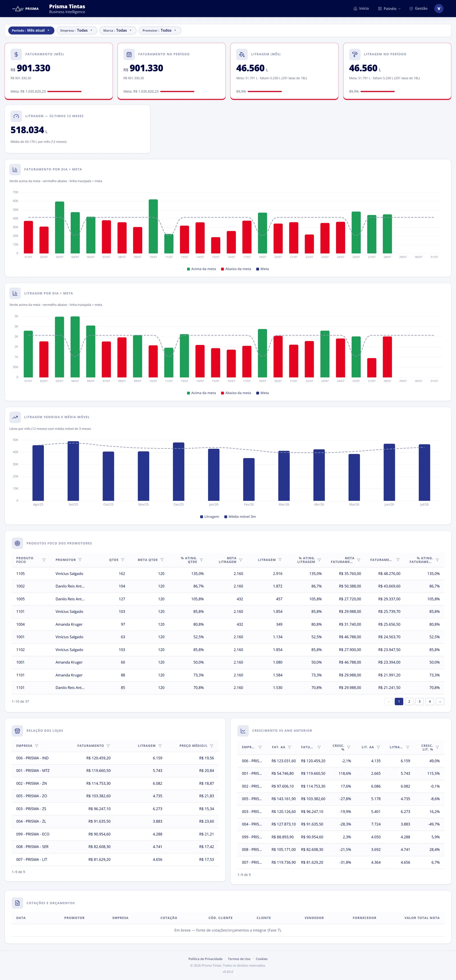The width and height of the screenshot is (456, 980).
Task: Filter the Preço Médio/L column
Action: point(211,746)
